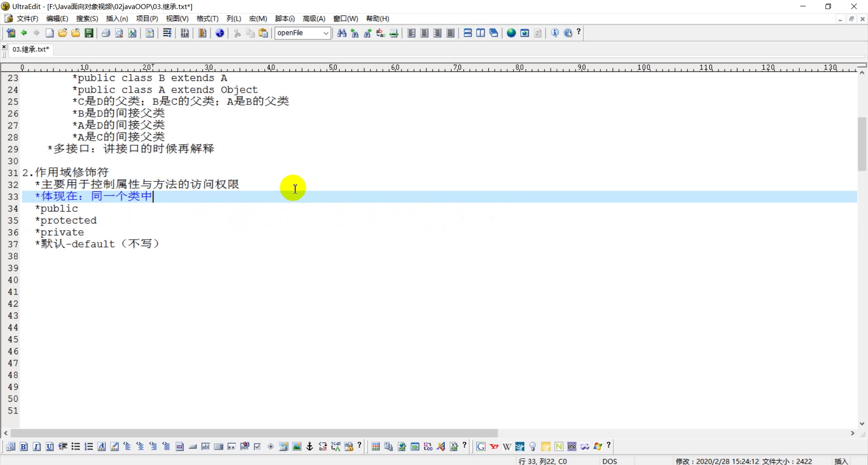Insert HTML table grid icon
Screen dimensions: 868x465
(x=376, y=446)
